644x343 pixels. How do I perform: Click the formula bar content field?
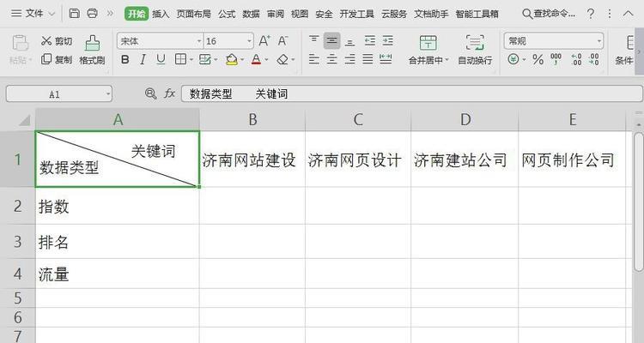point(412,93)
